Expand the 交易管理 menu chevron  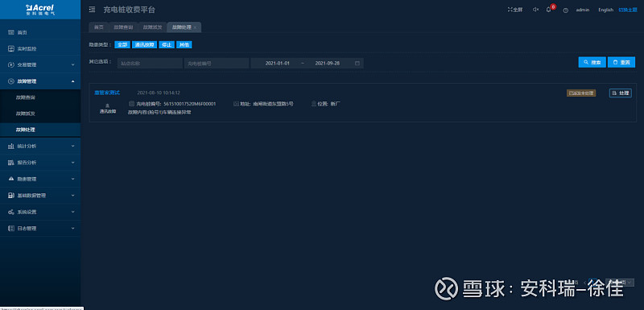click(72, 65)
